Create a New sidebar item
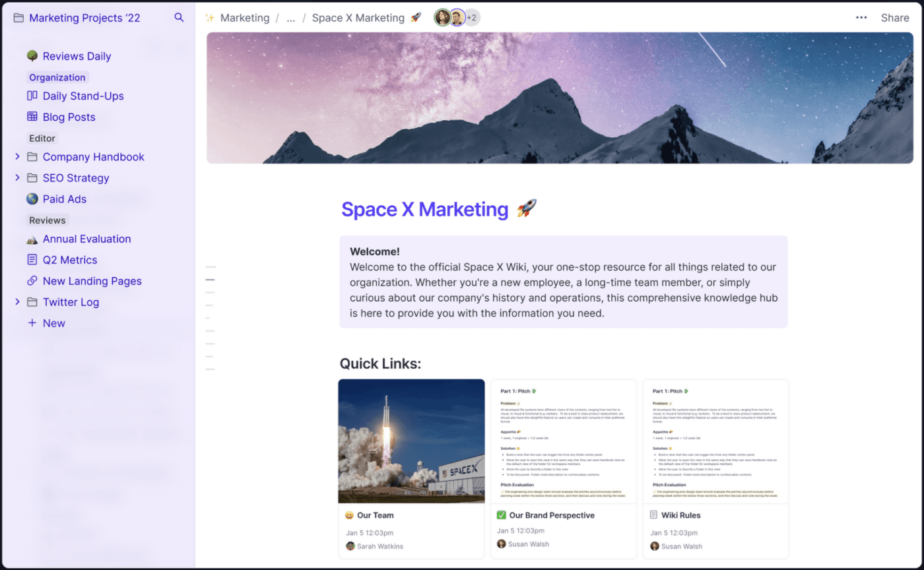This screenshot has height=570, width=924. click(54, 323)
